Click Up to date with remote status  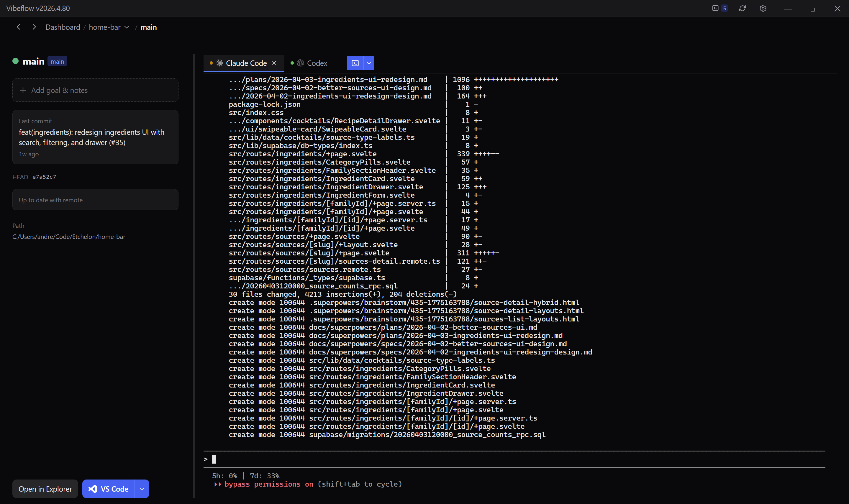coord(95,200)
